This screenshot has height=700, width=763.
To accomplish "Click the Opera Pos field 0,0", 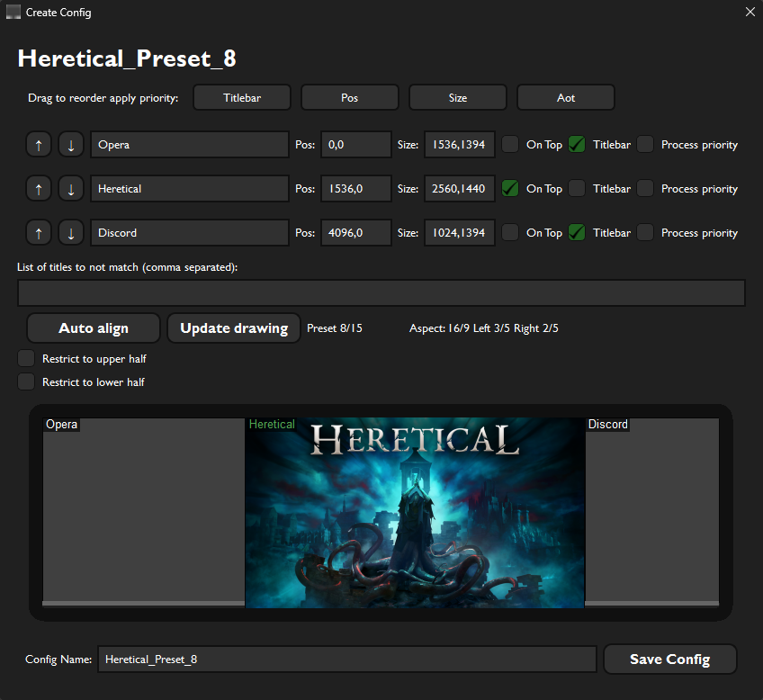I will [356, 145].
